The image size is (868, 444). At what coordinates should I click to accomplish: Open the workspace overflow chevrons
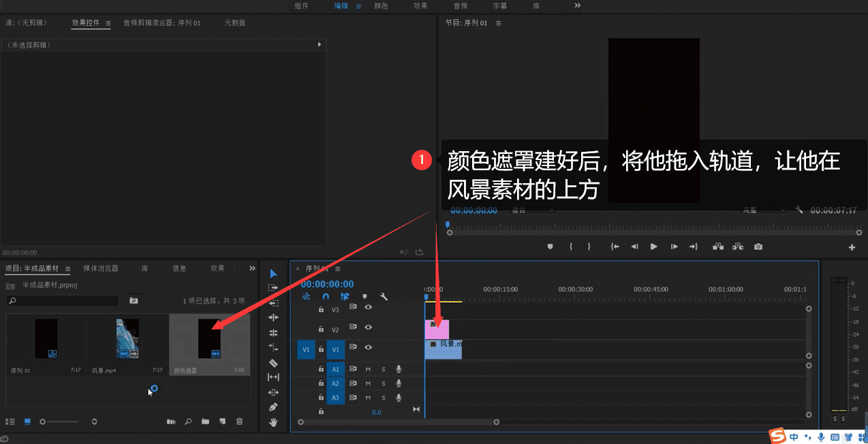point(578,5)
